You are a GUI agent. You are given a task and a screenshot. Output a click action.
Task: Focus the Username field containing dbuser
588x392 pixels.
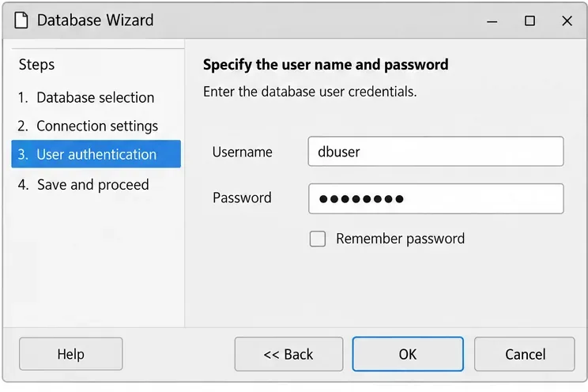435,152
